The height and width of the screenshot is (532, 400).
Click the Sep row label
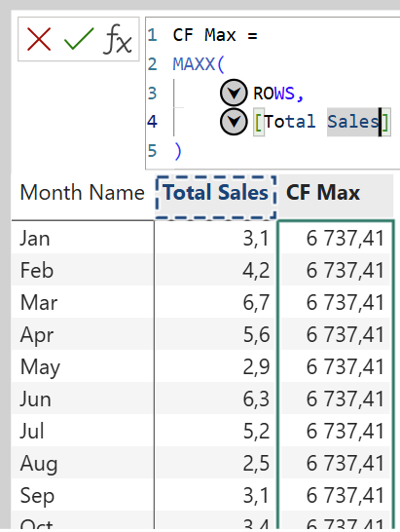[x=37, y=496]
